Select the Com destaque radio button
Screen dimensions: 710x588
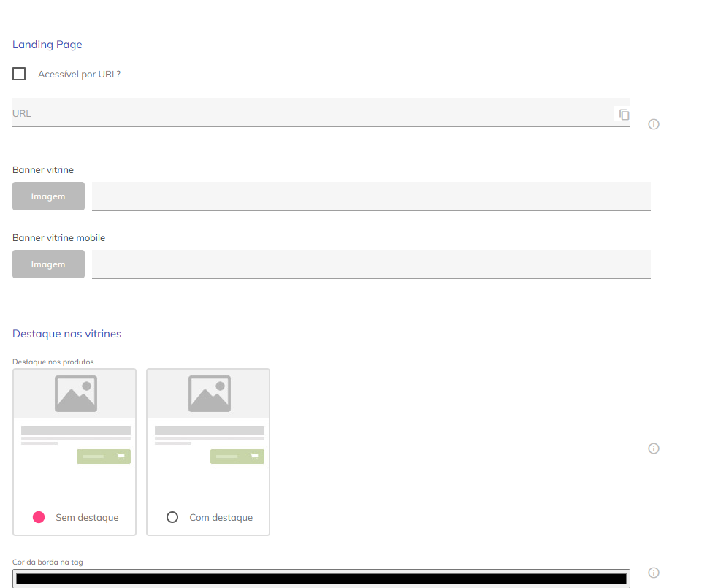pos(172,517)
